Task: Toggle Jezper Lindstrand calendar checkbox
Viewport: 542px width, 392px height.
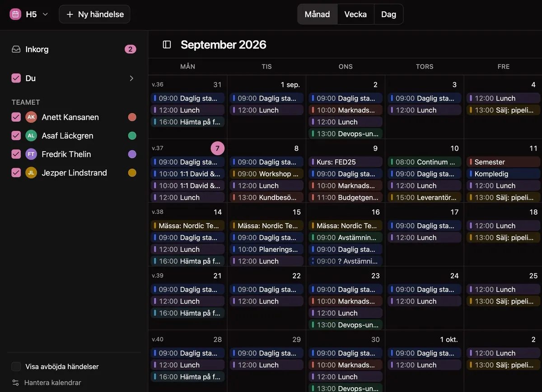Action: tap(16, 173)
